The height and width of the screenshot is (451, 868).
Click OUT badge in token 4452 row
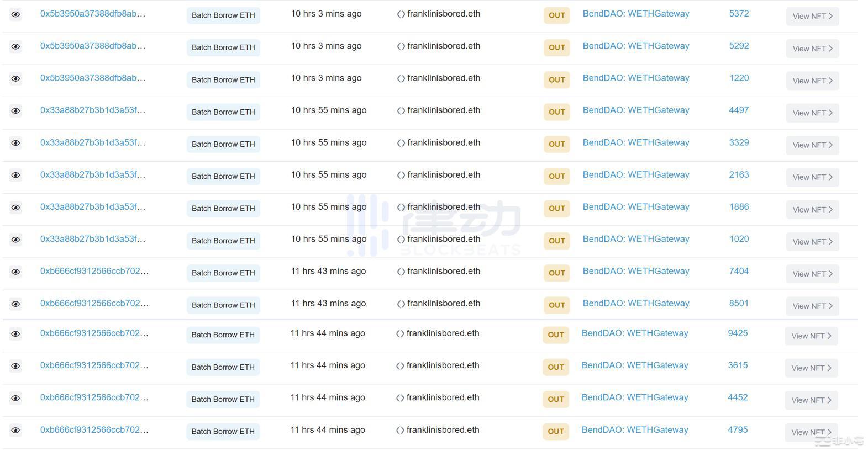556,400
